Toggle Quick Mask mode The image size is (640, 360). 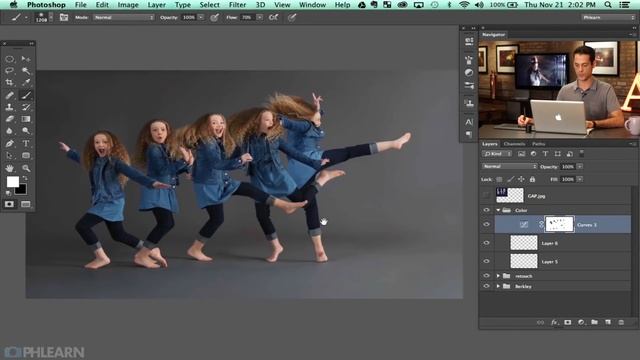tap(9, 204)
